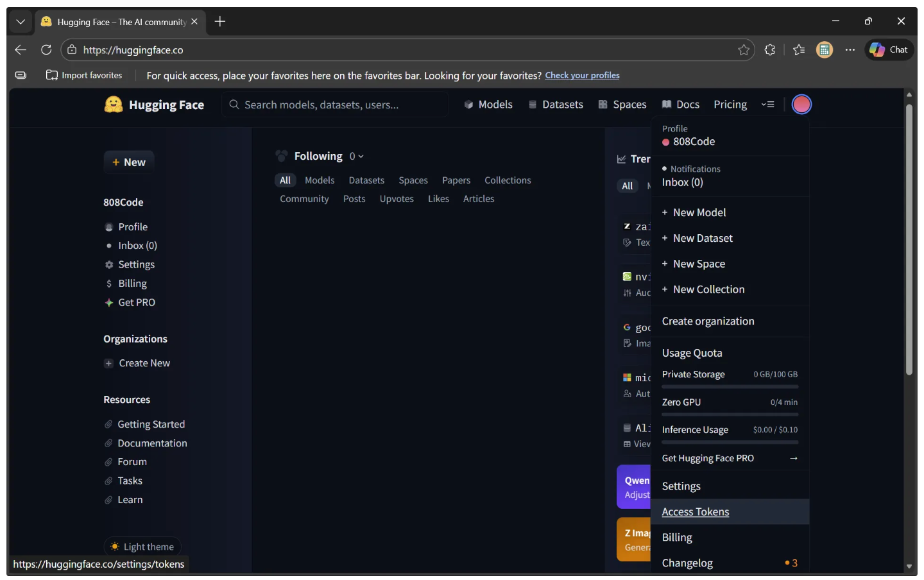The image size is (924, 580).
Task: Open the Models page in navbar
Action: 488,105
